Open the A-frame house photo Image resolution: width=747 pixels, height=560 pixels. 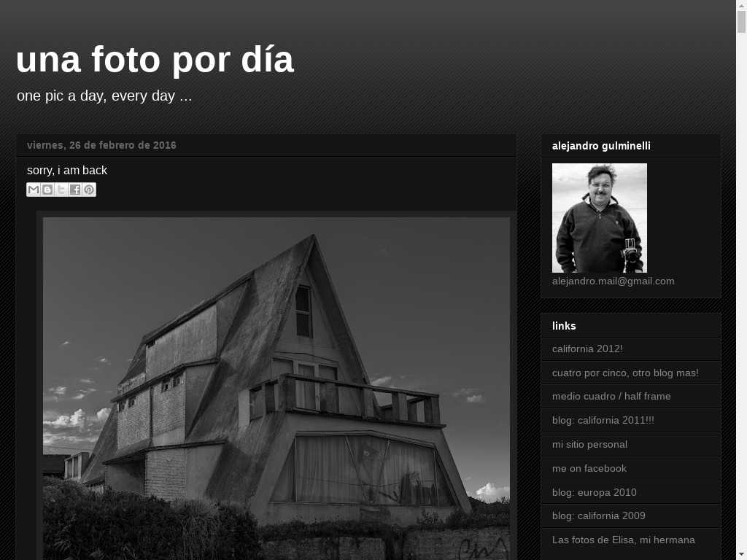(x=276, y=388)
